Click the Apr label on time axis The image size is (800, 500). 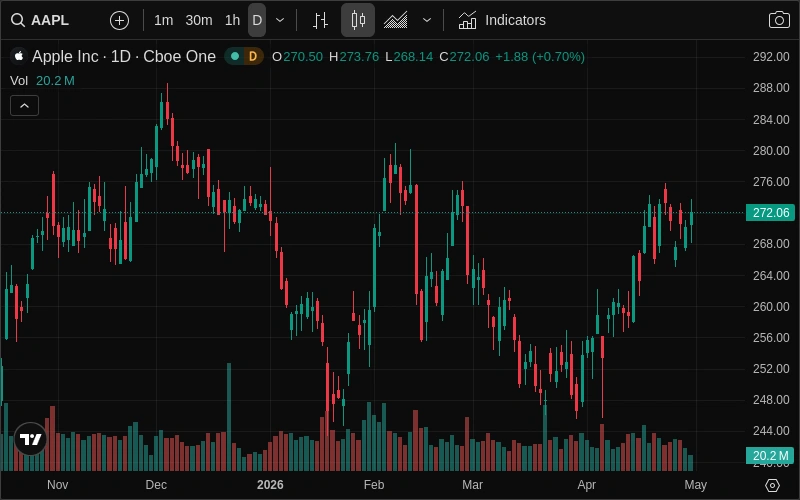pyautogui.click(x=587, y=485)
